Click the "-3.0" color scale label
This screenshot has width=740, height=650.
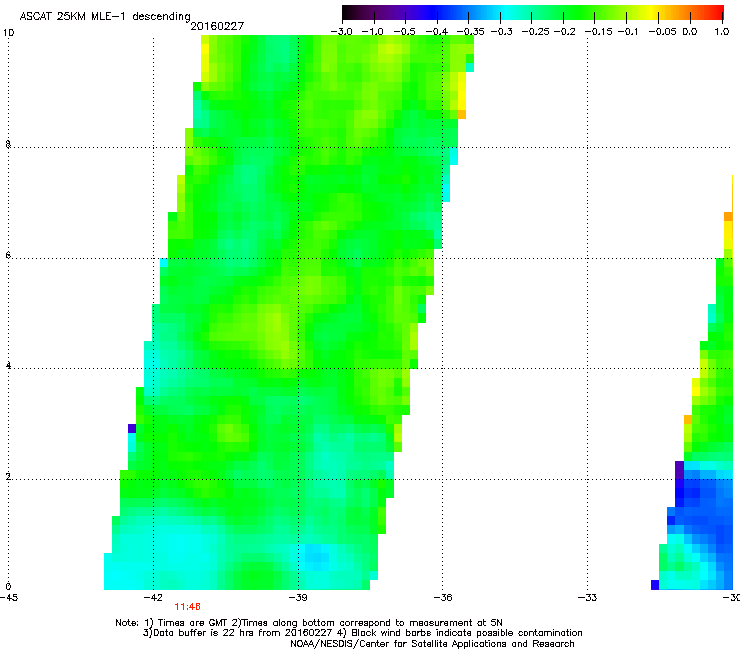[342, 32]
